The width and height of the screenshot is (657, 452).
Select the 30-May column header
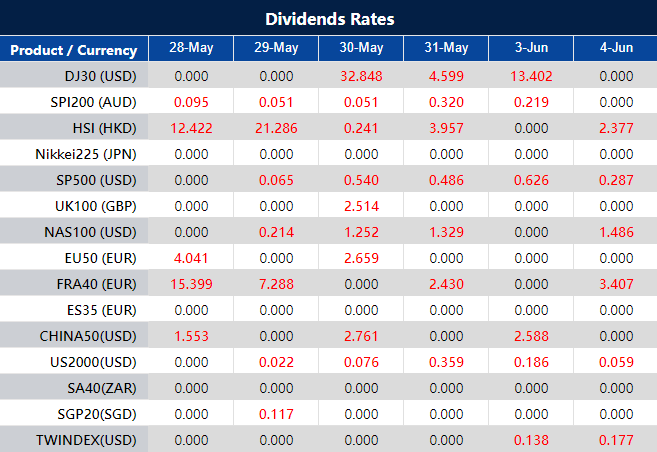(361, 49)
